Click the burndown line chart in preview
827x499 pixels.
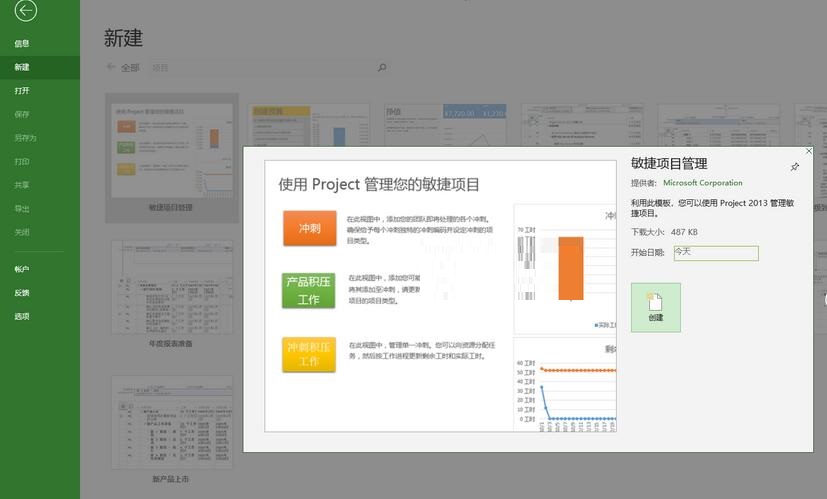pyautogui.click(x=565, y=386)
